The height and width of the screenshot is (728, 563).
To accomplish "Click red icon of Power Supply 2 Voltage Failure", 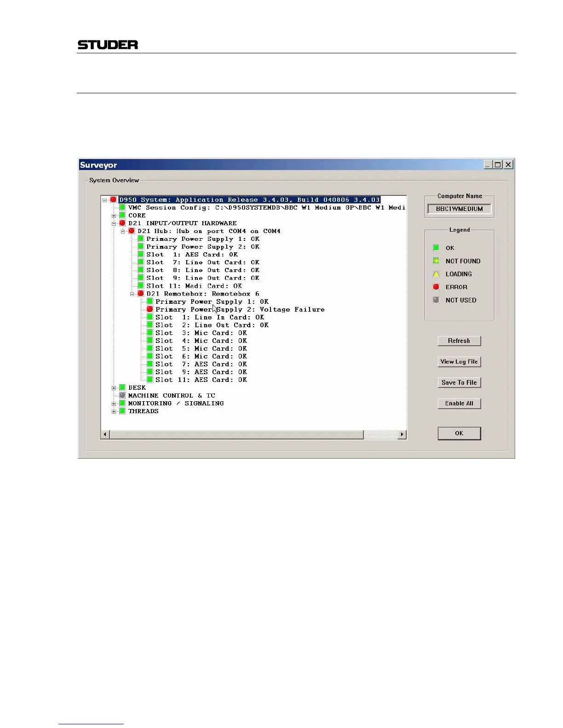I will (149, 309).
